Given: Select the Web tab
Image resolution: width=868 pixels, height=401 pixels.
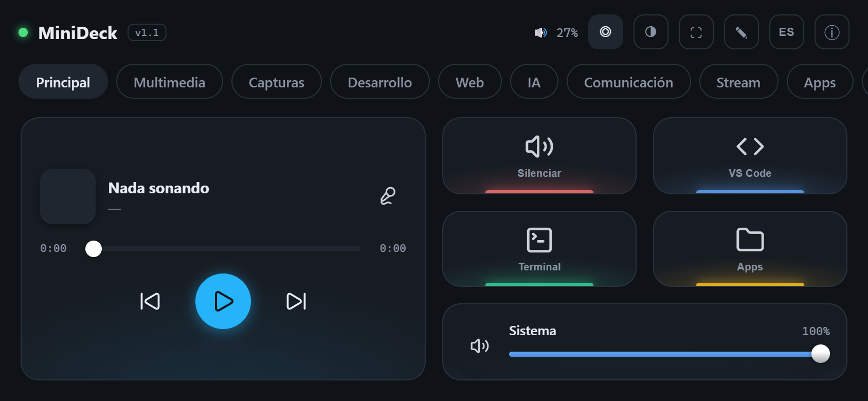Looking at the screenshot, I should pos(470,81).
